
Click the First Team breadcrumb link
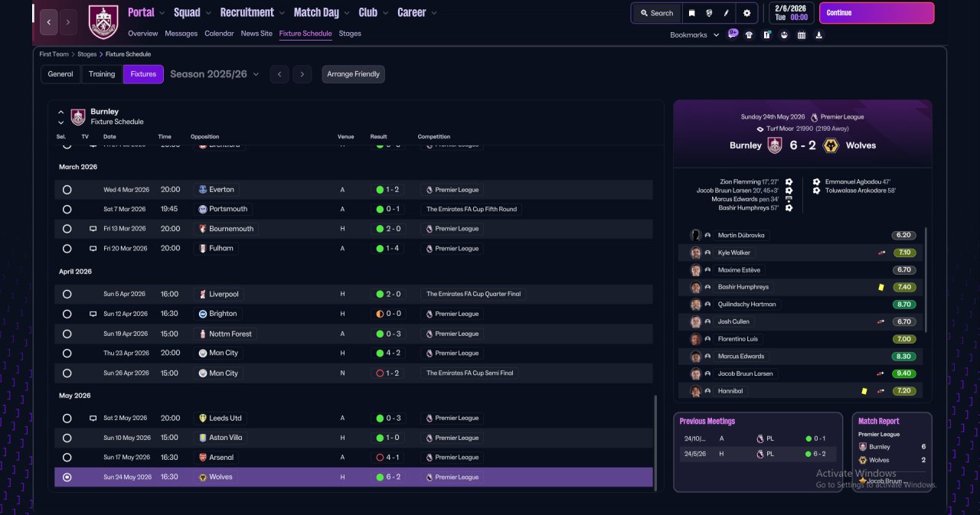pyautogui.click(x=54, y=54)
